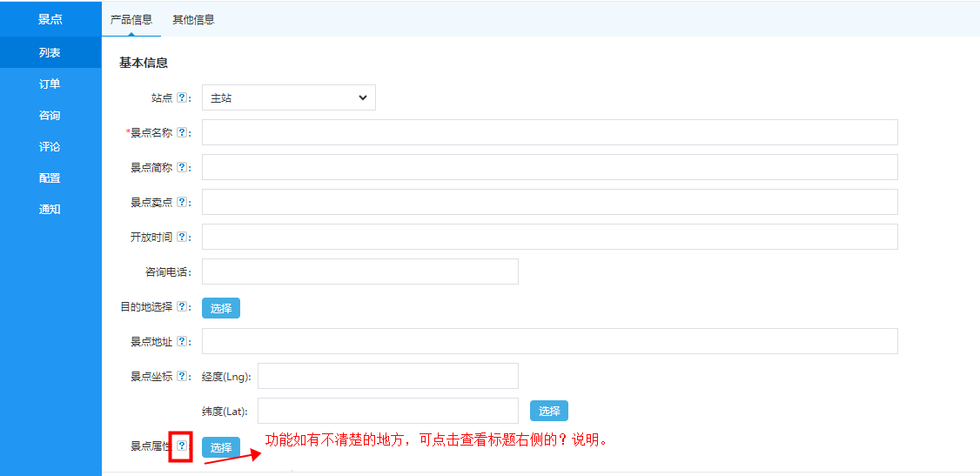View help for 目的地选择
Screen dimensions: 980x476
[181, 307]
